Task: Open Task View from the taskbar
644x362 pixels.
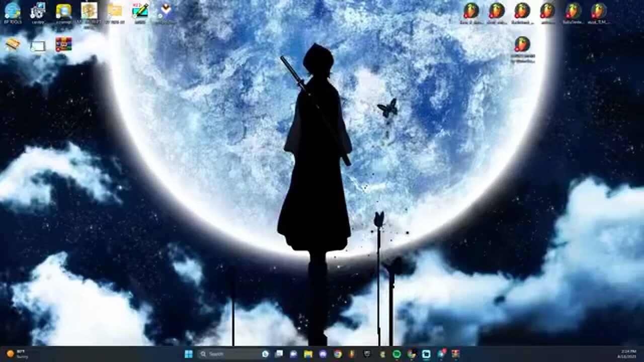Action: (x=279, y=354)
